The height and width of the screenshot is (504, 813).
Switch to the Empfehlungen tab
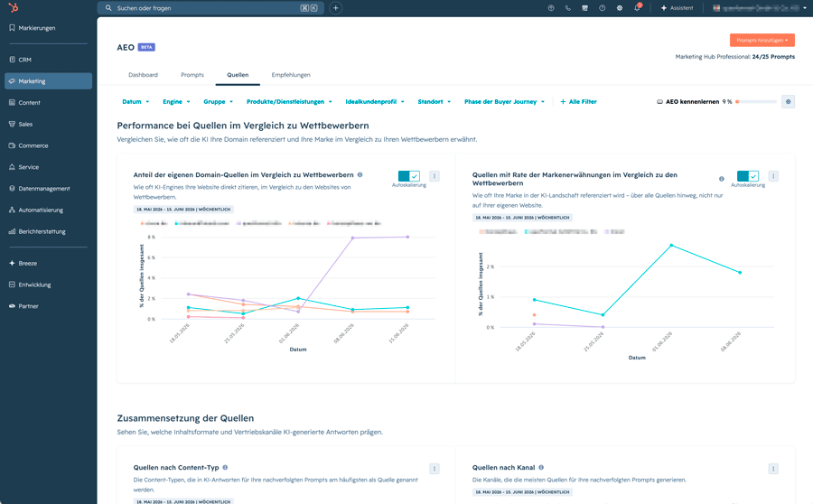(291, 75)
